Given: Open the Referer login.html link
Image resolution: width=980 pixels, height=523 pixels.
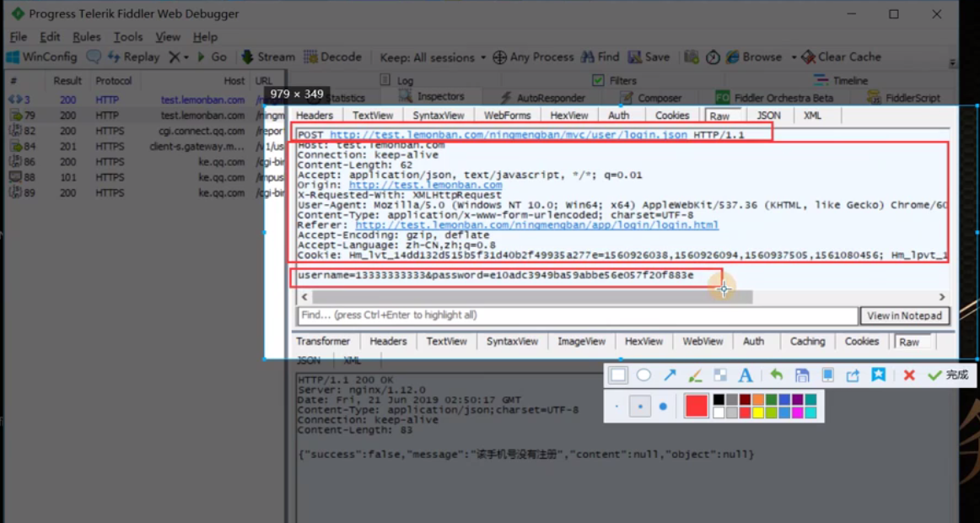Looking at the screenshot, I should tap(537, 225).
